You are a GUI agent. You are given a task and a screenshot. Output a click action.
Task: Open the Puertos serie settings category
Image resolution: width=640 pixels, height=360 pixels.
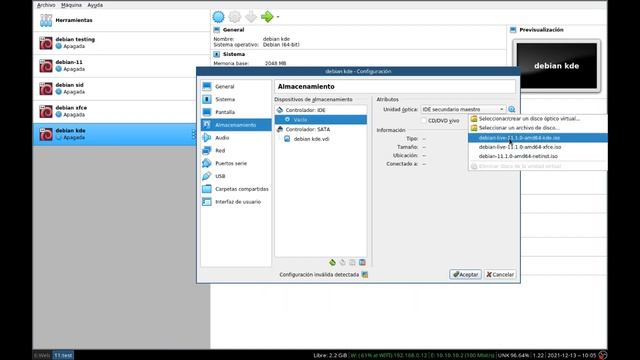(x=236, y=163)
